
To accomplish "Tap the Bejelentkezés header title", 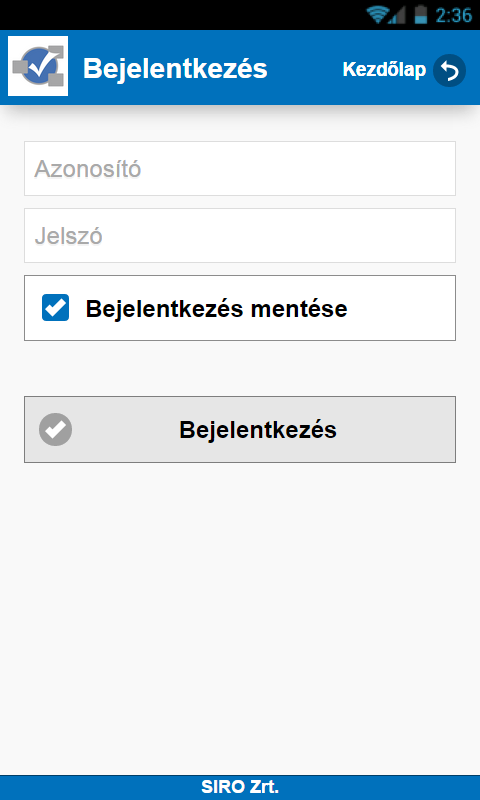I will pyautogui.click(x=175, y=68).
